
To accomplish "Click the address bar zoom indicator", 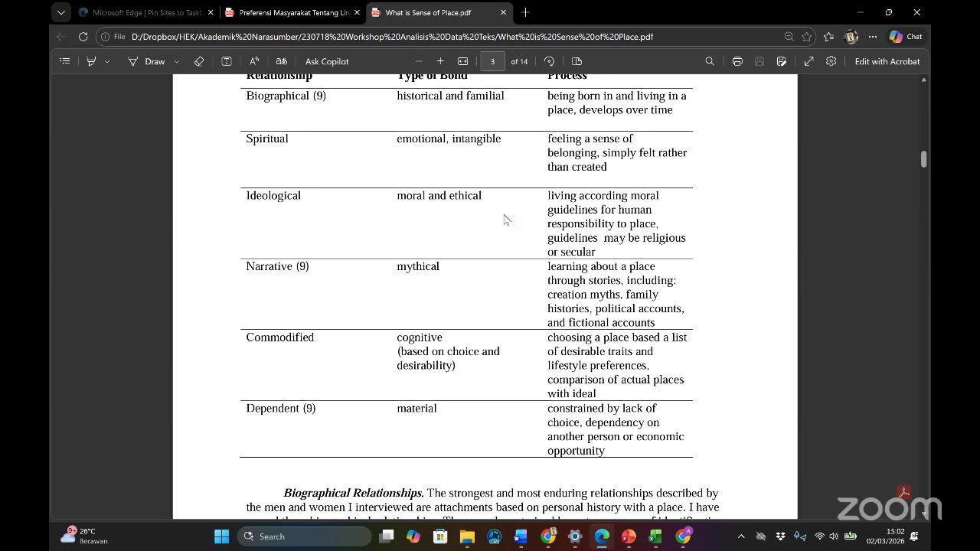I will point(789,37).
